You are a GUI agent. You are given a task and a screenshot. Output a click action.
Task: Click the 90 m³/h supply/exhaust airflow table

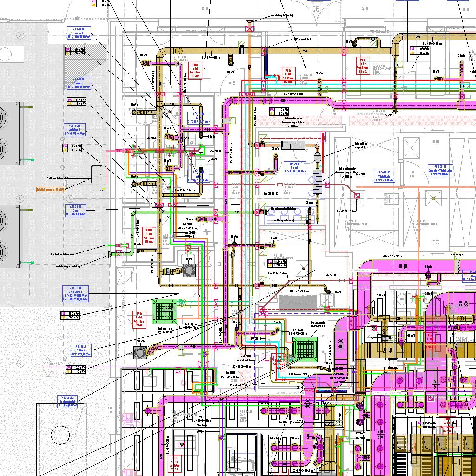(72, 148)
